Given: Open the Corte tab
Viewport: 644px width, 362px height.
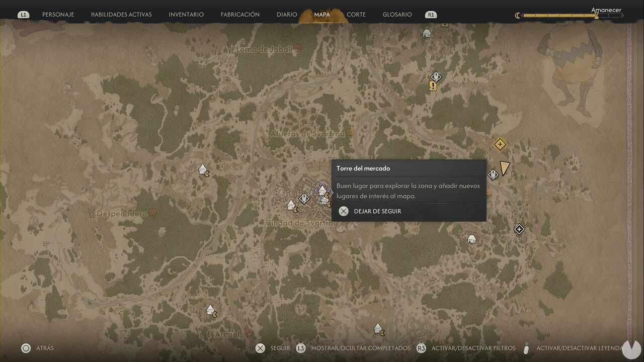Looking at the screenshot, I should pos(356,15).
